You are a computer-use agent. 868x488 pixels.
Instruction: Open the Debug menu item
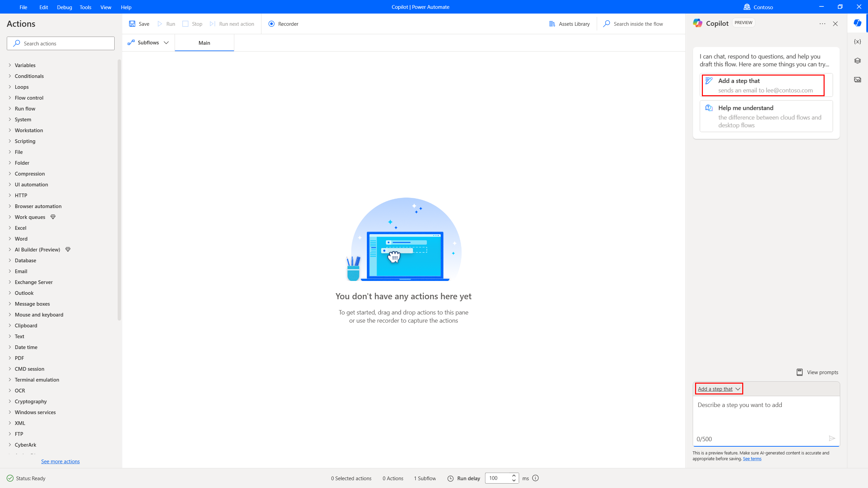pyautogui.click(x=64, y=7)
